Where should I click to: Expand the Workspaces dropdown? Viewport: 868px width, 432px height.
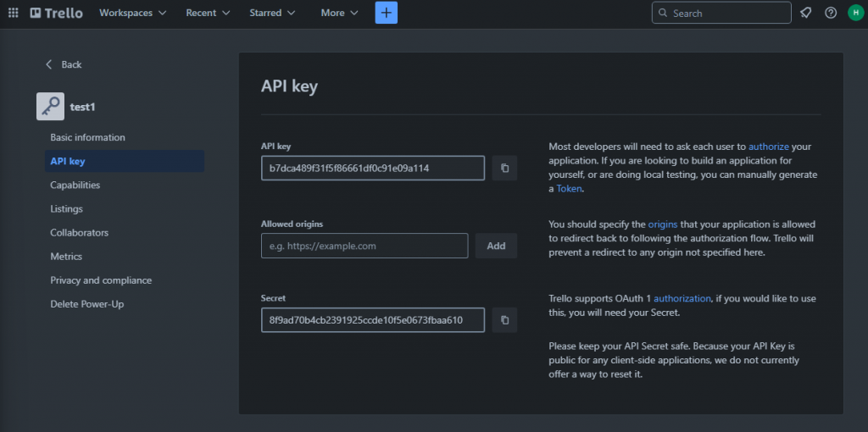click(132, 13)
